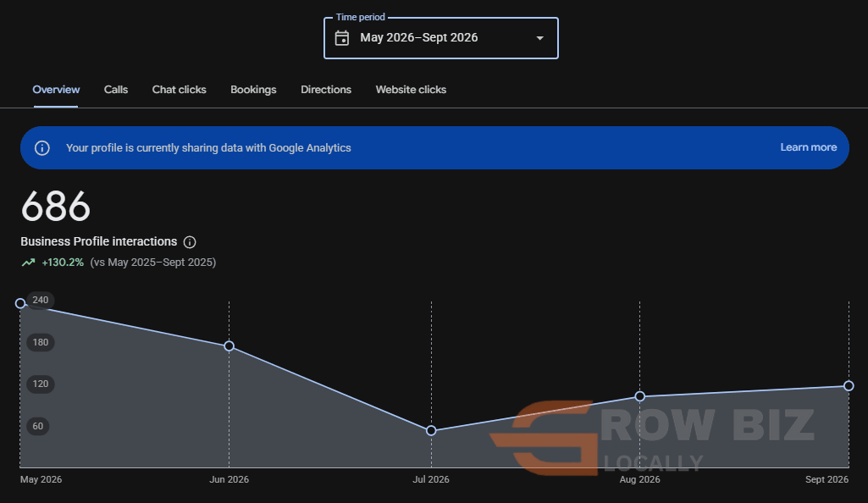
Task: Select the Jul 2026 data point
Action: point(431,430)
